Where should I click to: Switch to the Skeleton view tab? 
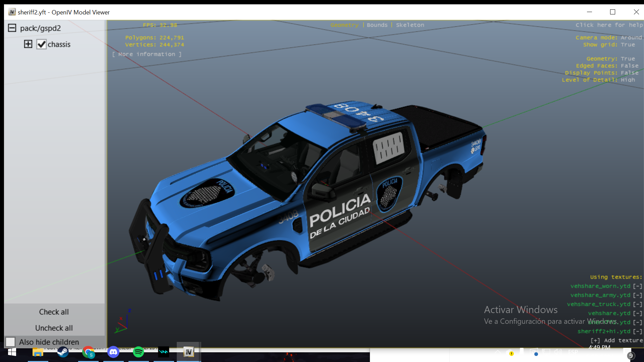coord(410,25)
